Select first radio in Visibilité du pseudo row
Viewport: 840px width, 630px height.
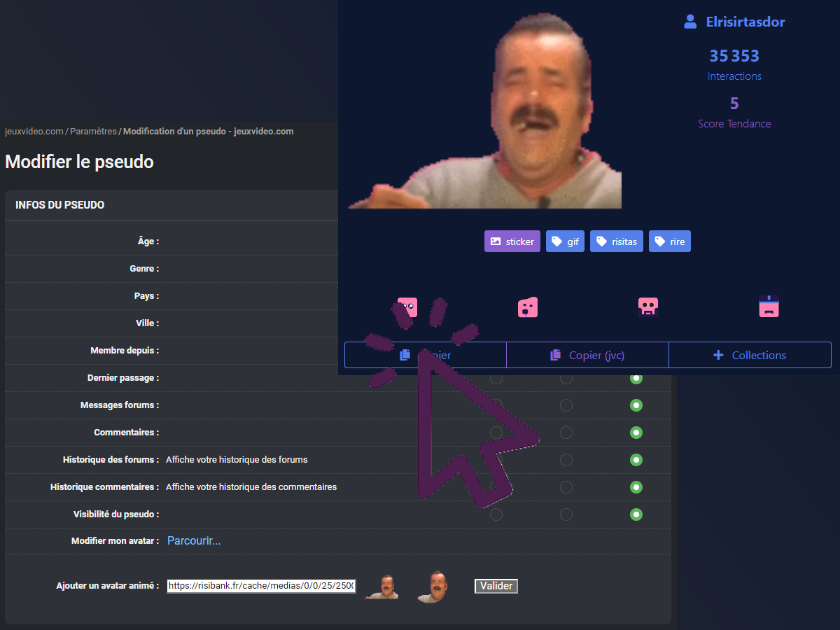pos(496,514)
